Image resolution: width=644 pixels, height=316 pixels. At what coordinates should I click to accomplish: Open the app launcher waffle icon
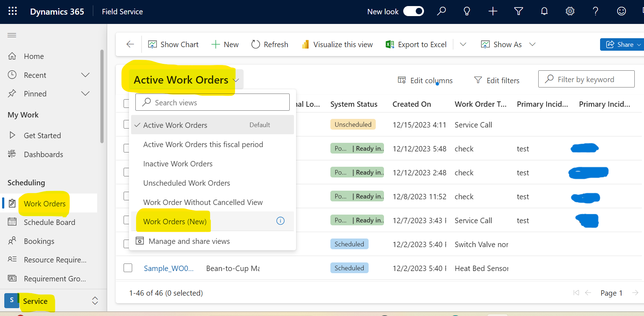[13, 11]
